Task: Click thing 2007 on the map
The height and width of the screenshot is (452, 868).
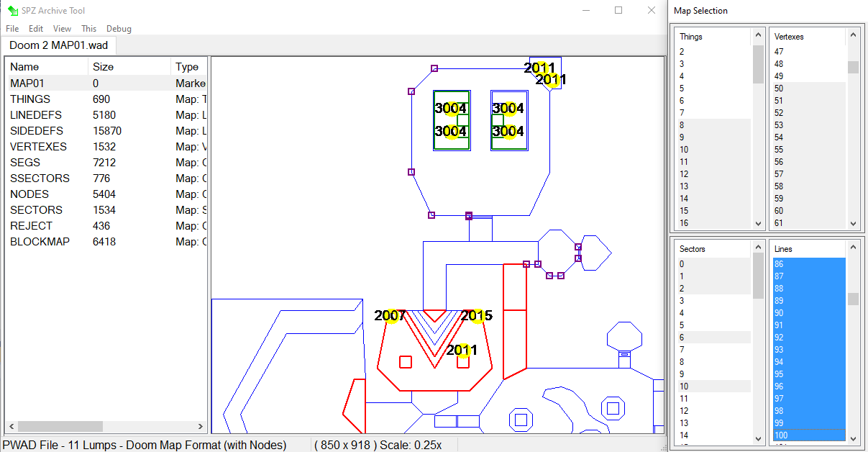Action: pyautogui.click(x=390, y=316)
